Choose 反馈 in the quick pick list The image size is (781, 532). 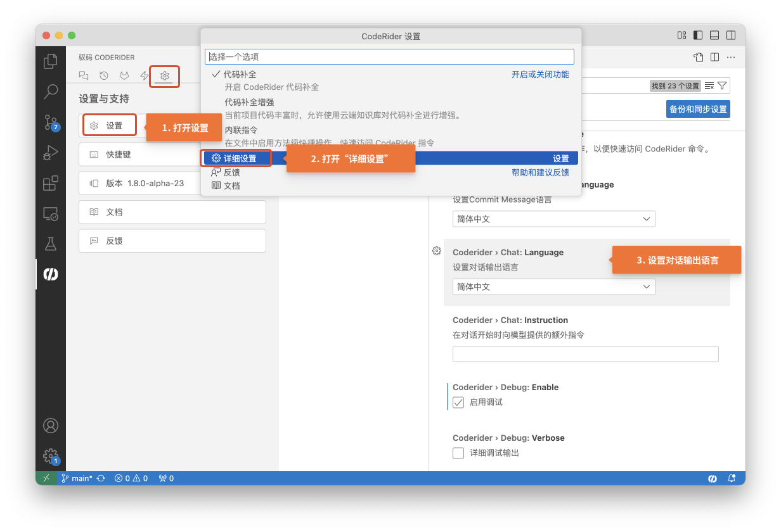tap(391, 172)
